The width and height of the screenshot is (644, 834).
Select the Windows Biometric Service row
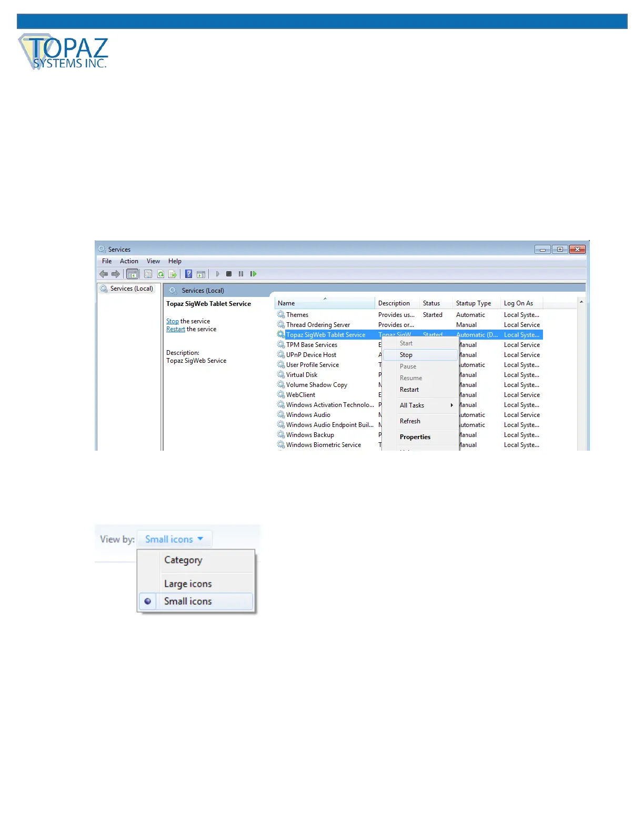[408, 445]
